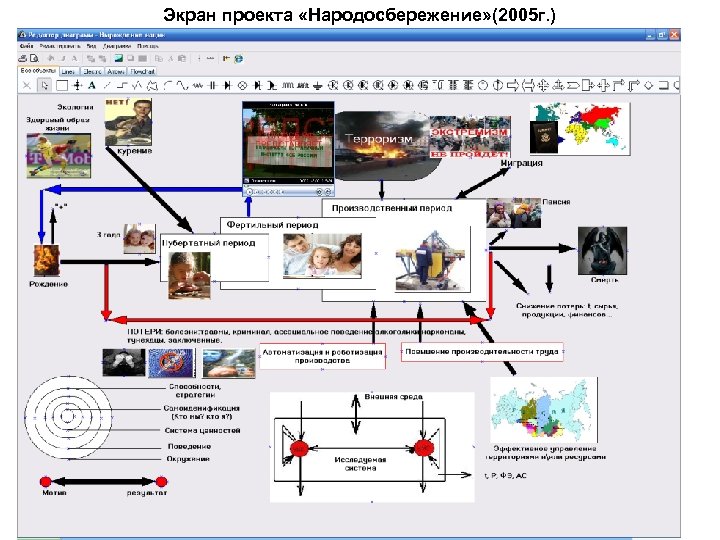
Task: Select the four-way arrow shape
Action: click(543, 85)
